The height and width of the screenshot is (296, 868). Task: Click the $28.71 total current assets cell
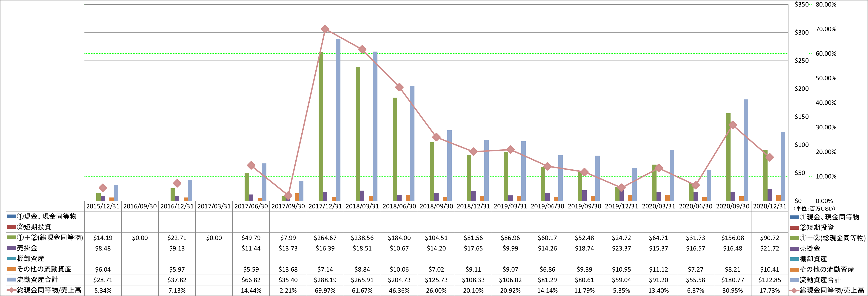point(103,280)
